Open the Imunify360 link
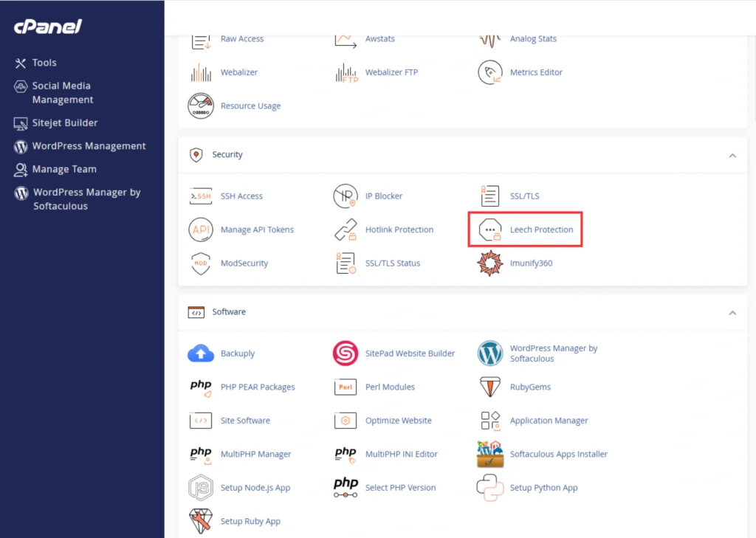 [532, 263]
